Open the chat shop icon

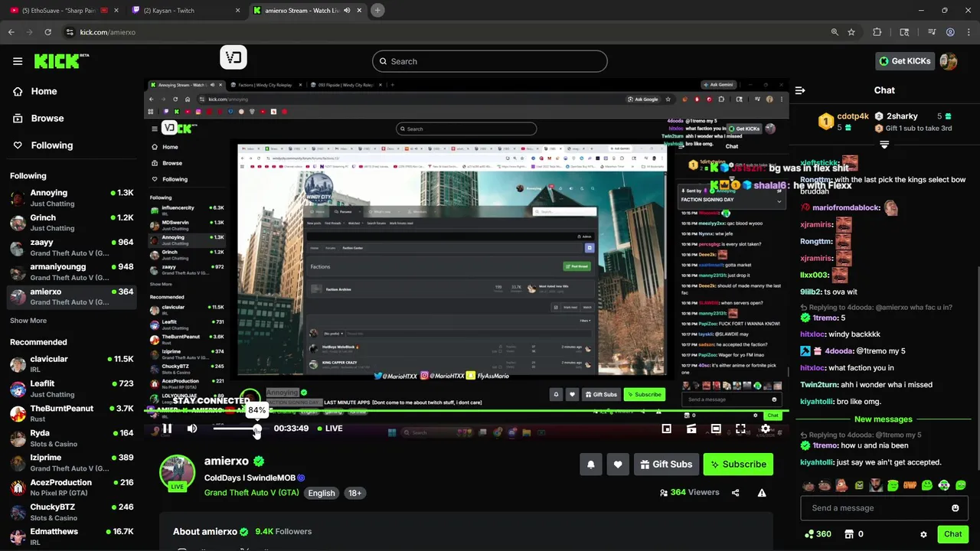[848, 534]
